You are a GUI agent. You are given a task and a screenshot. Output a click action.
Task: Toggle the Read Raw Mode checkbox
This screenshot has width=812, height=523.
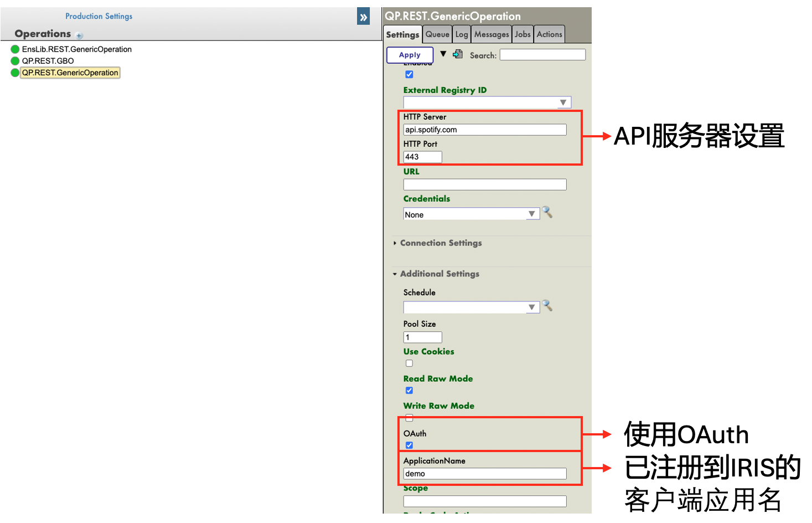pyautogui.click(x=409, y=391)
